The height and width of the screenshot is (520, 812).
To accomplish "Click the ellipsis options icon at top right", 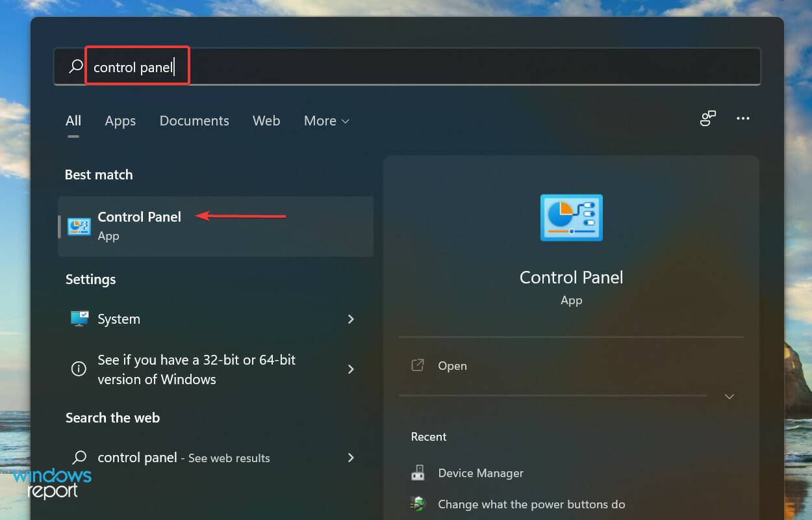I will 743,118.
